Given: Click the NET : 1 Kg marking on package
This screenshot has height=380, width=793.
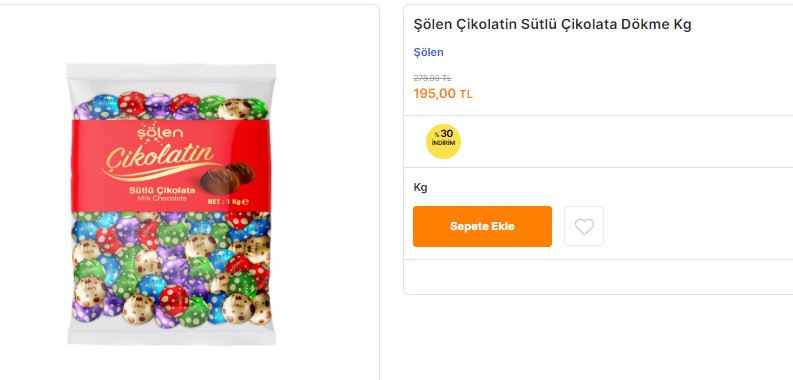Looking at the screenshot, I should click(228, 201).
